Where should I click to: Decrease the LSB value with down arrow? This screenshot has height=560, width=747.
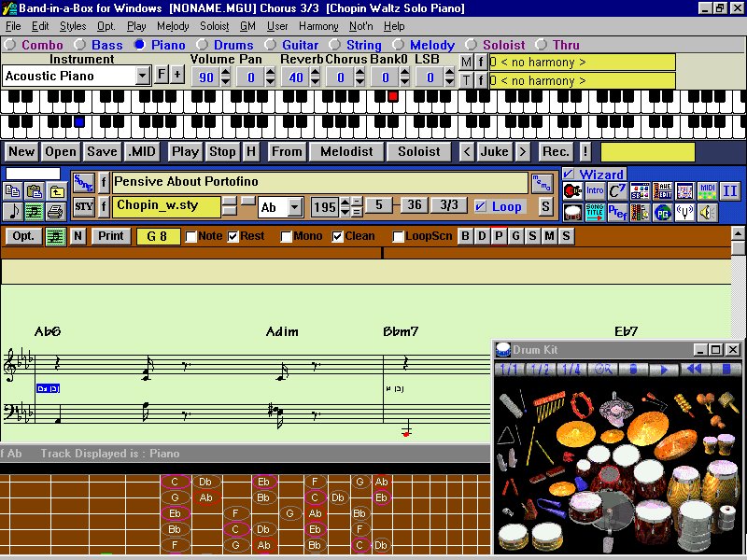click(x=449, y=81)
